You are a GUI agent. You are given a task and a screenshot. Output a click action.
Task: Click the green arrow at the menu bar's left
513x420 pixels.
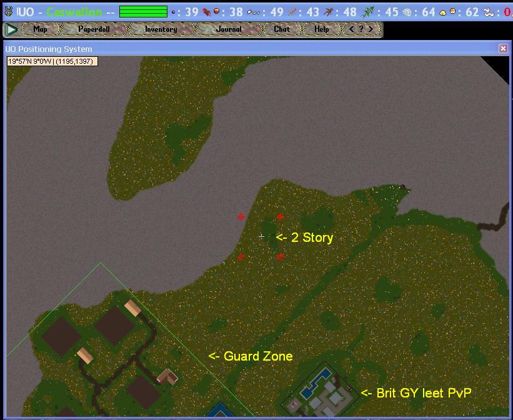point(11,29)
